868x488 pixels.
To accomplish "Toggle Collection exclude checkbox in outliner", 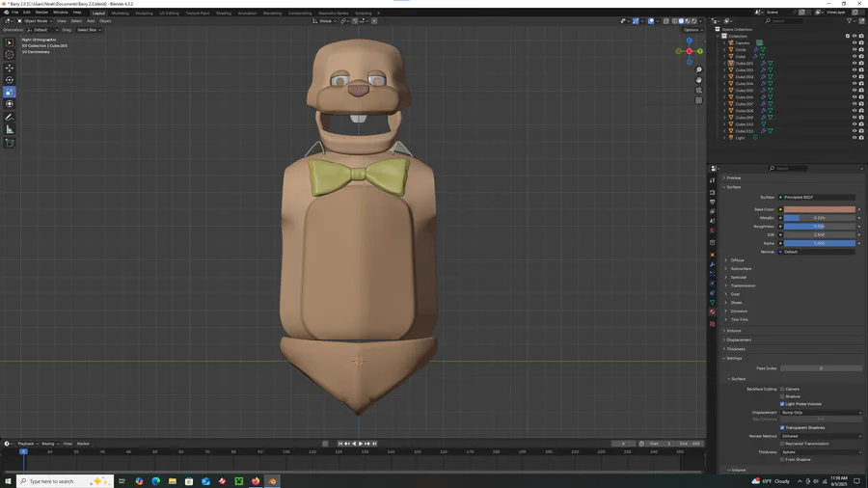I will pyautogui.click(x=848, y=36).
